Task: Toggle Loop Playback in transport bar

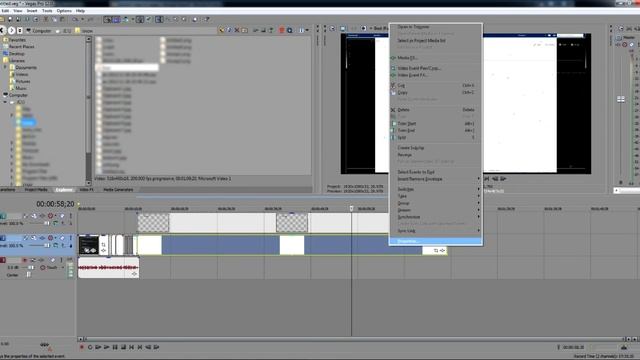Action: [x=90, y=347]
